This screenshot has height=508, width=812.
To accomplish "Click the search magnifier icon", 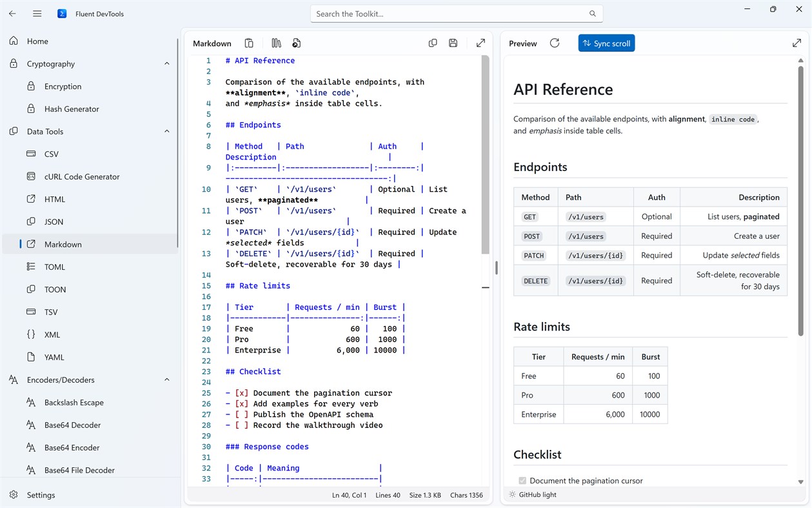I will coord(592,14).
